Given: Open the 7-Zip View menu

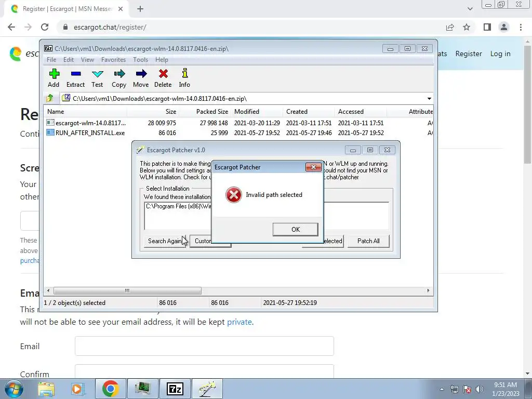Looking at the screenshot, I should pyautogui.click(x=87, y=60).
